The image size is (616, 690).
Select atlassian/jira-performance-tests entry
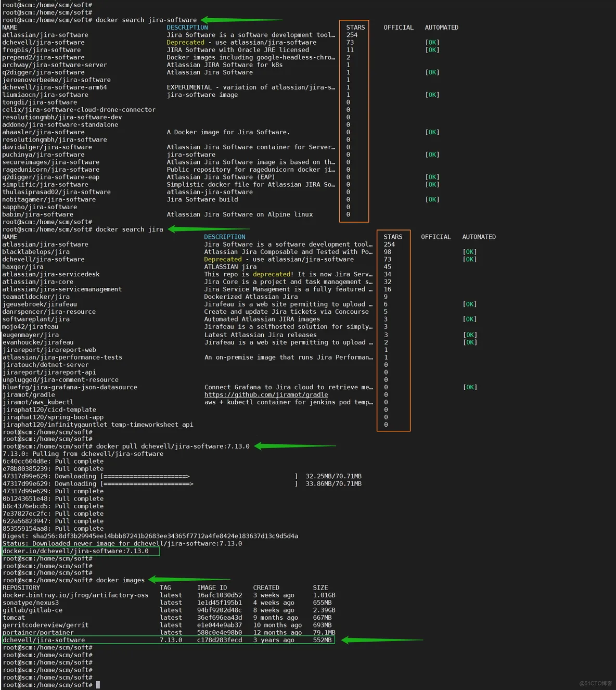click(62, 357)
